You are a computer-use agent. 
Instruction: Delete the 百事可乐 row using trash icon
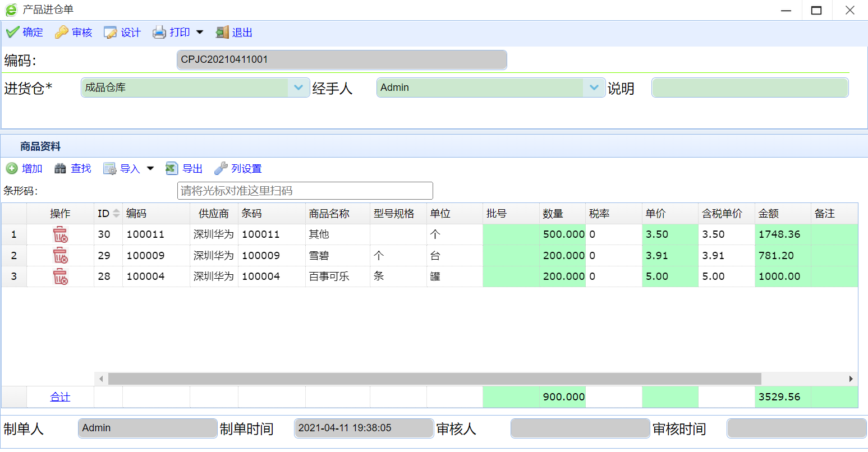tap(60, 276)
